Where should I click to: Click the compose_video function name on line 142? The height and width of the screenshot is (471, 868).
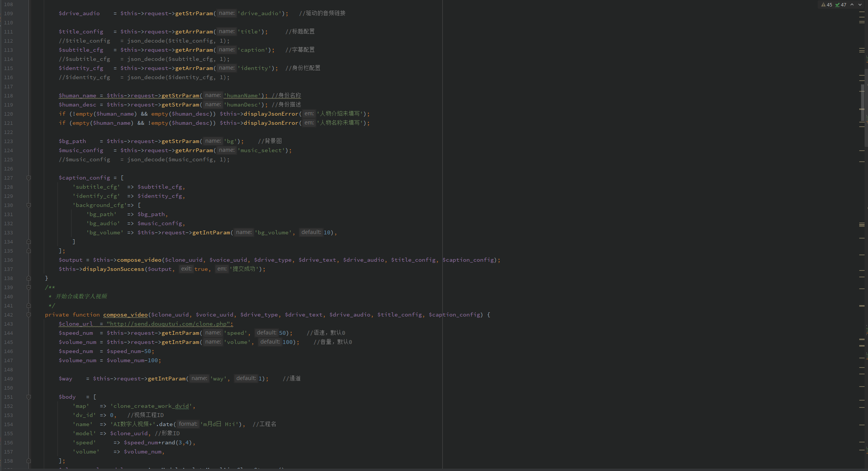(x=125, y=315)
